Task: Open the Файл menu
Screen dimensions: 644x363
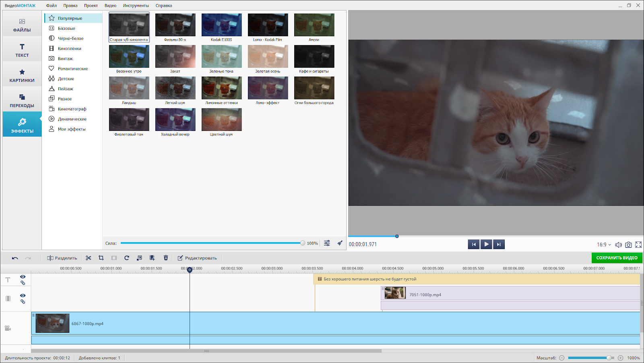Action: pyautogui.click(x=51, y=6)
